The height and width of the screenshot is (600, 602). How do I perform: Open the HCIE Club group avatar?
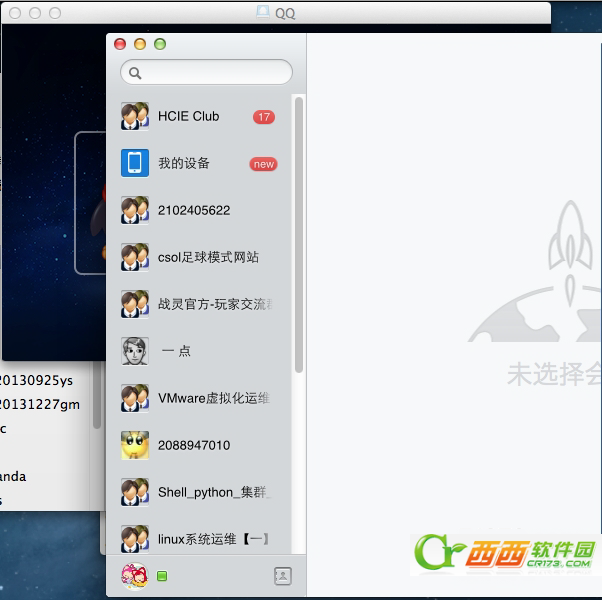click(x=135, y=116)
